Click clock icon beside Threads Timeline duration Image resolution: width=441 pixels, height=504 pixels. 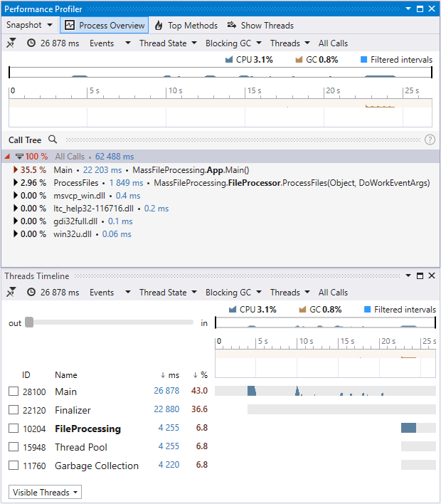click(31, 293)
